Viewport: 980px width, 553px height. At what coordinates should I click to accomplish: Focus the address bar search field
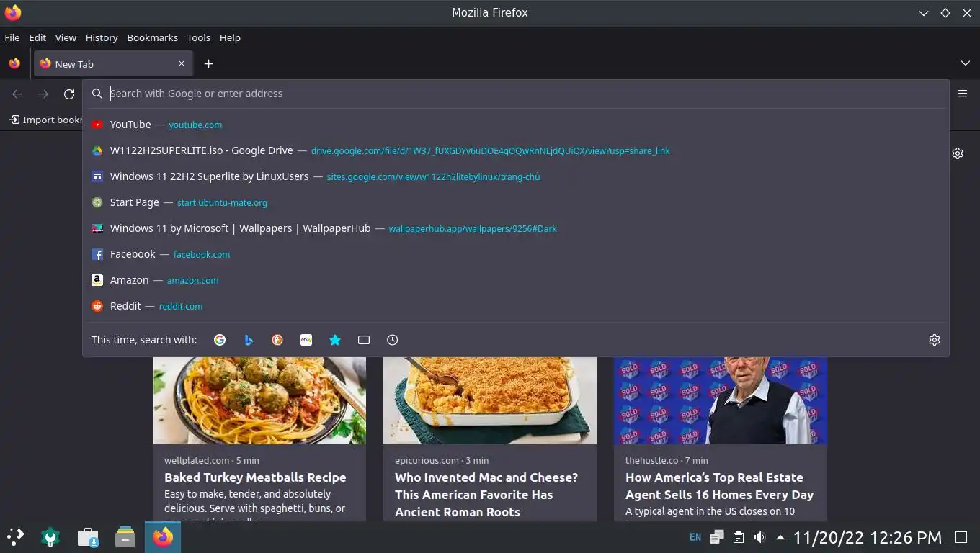pyautogui.click(x=516, y=94)
